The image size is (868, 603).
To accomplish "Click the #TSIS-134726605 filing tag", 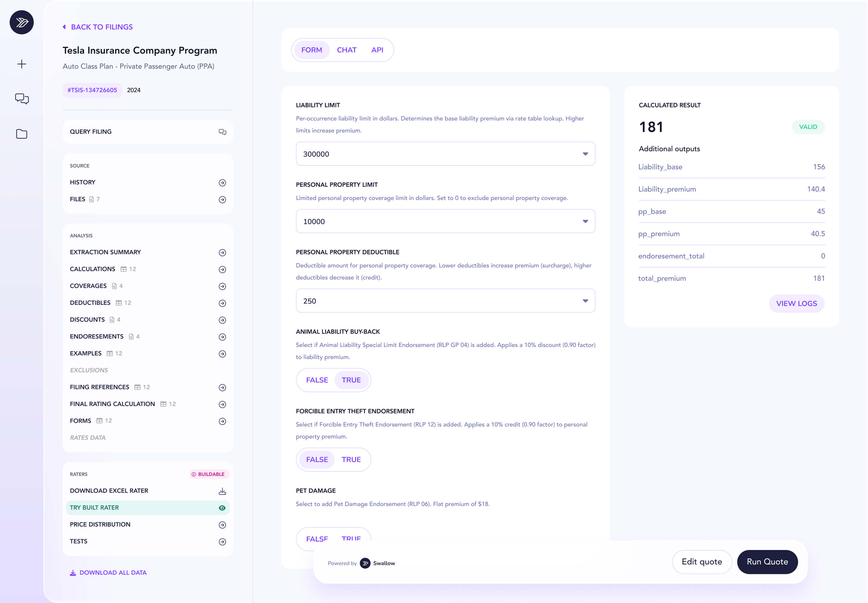I will 92,90.
